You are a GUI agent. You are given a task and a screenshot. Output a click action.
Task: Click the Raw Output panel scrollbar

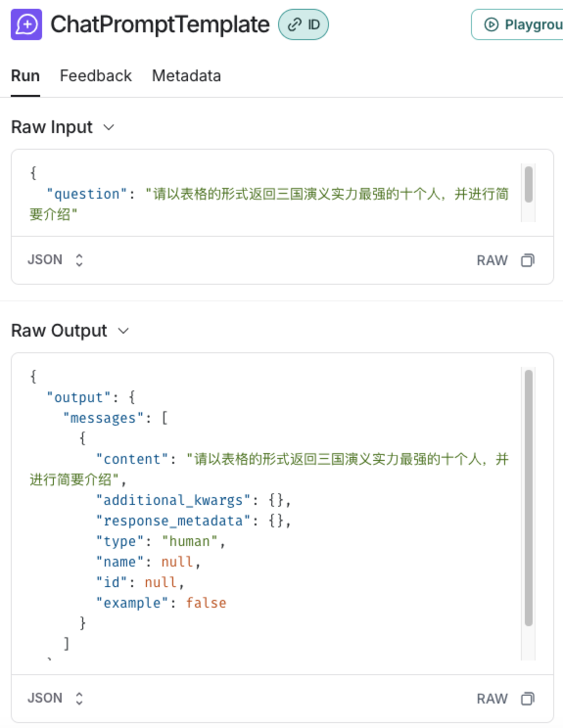[529, 498]
